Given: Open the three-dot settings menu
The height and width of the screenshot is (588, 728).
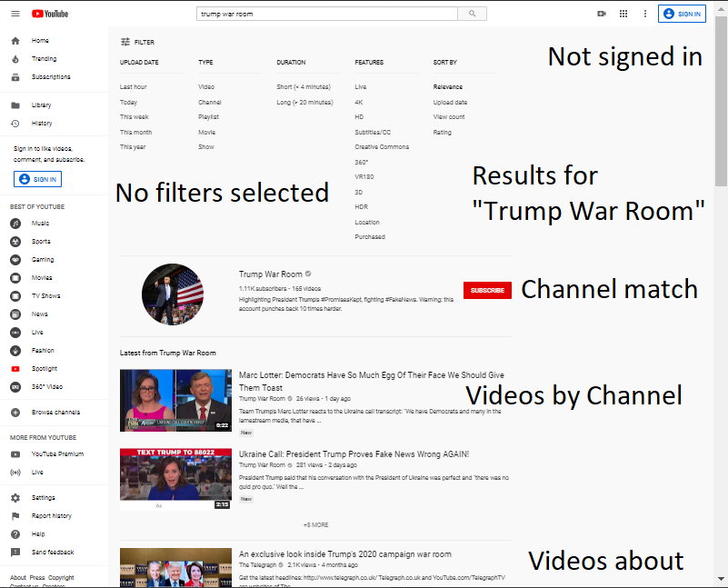Looking at the screenshot, I should click(645, 14).
